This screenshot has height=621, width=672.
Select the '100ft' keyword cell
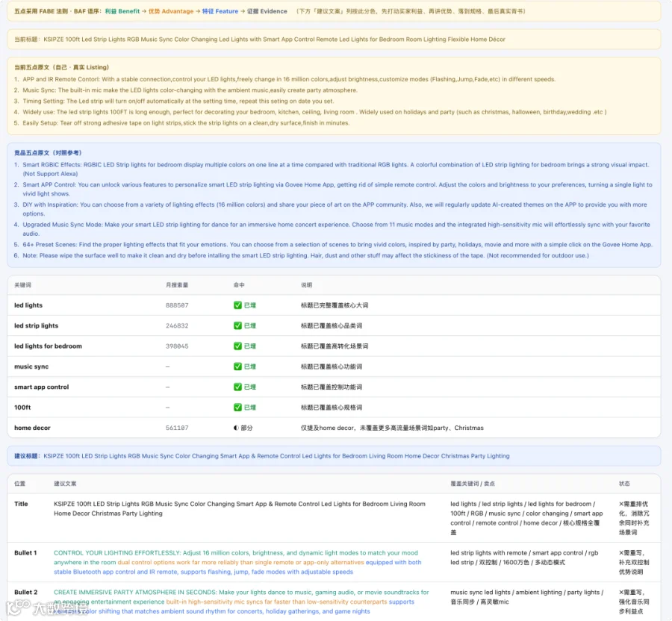(x=22, y=408)
